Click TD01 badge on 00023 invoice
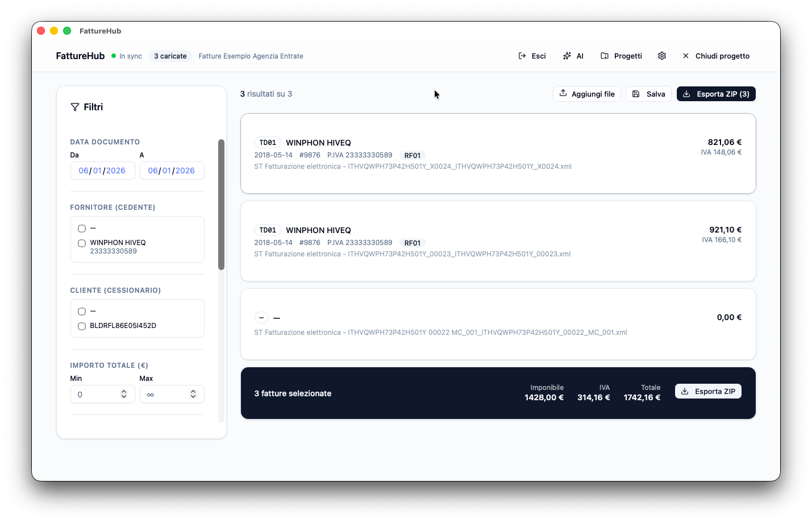 [268, 230]
